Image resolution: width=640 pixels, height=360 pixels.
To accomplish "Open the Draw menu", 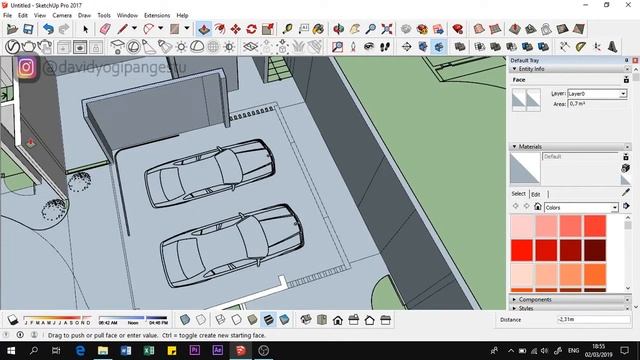I will pyautogui.click(x=84, y=15).
